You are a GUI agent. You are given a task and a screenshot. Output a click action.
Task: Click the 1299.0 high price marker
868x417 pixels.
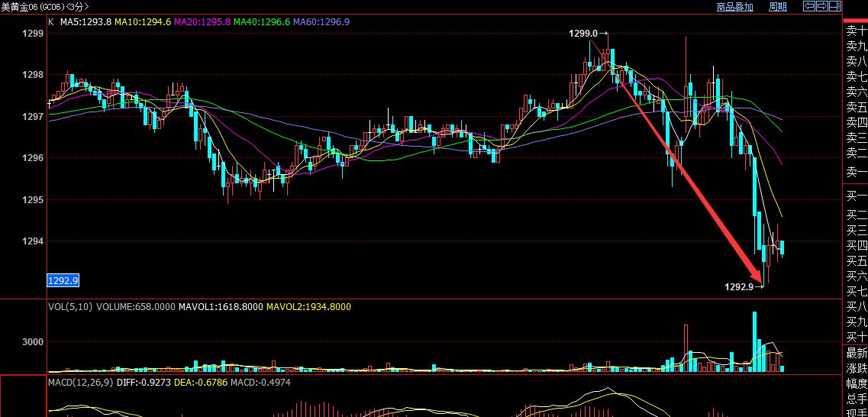[584, 34]
